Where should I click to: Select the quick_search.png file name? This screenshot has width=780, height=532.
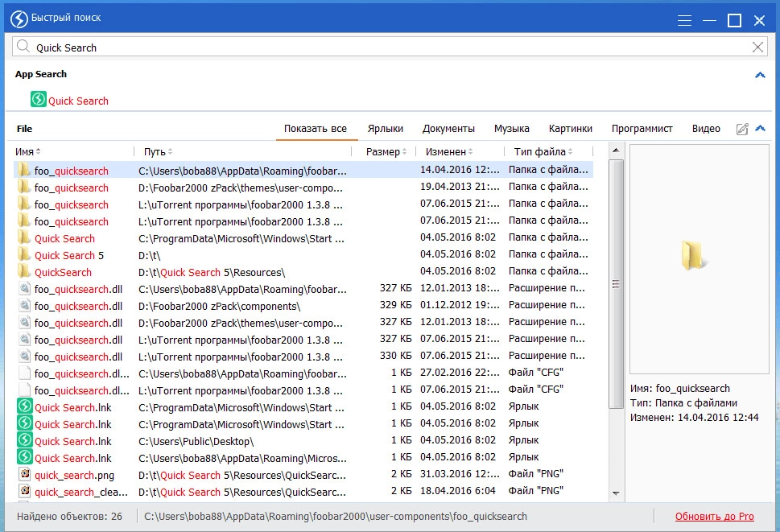(x=74, y=476)
